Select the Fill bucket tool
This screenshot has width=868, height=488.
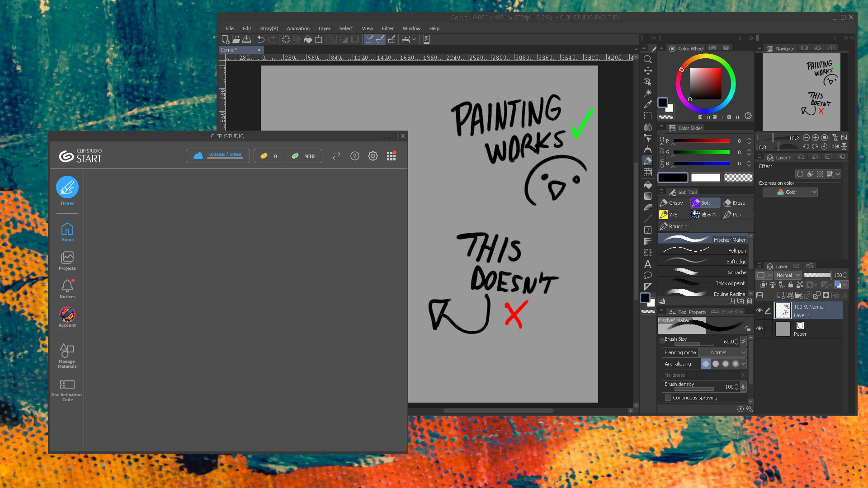[x=647, y=184]
